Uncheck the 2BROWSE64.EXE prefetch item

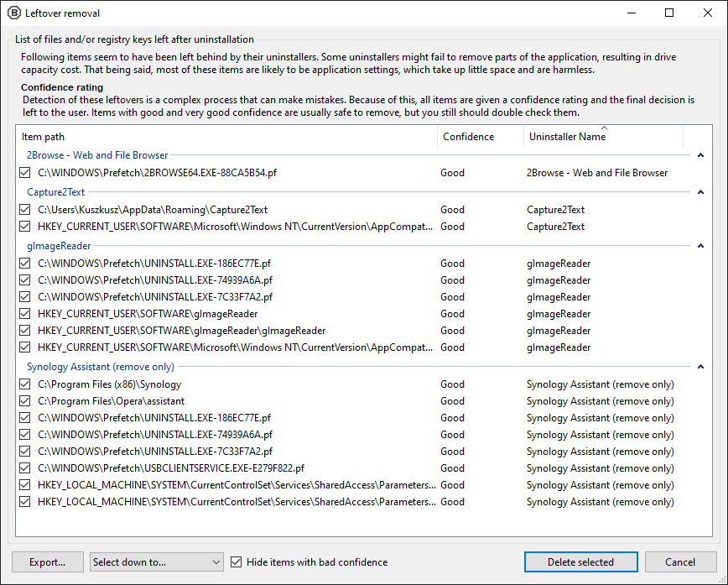point(25,173)
